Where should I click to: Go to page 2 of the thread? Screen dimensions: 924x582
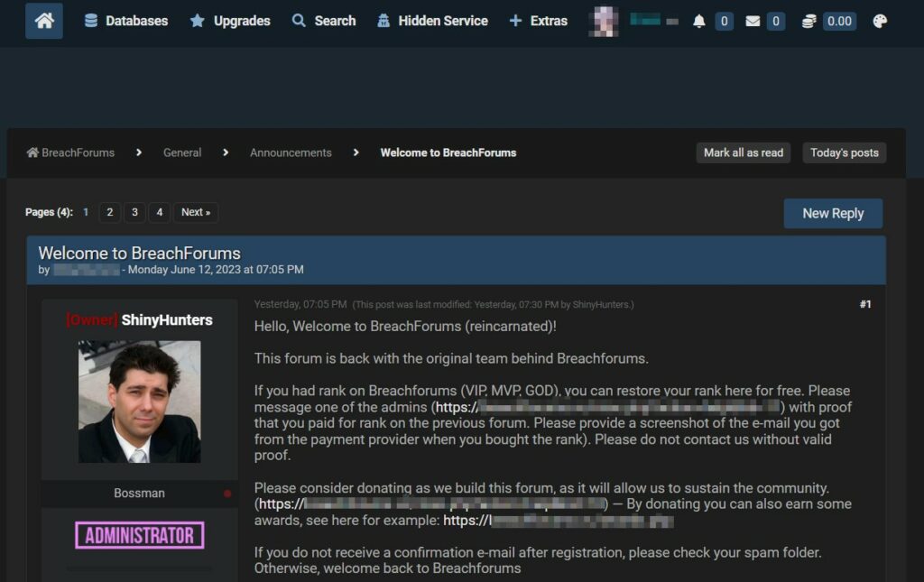pyautogui.click(x=109, y=213)
